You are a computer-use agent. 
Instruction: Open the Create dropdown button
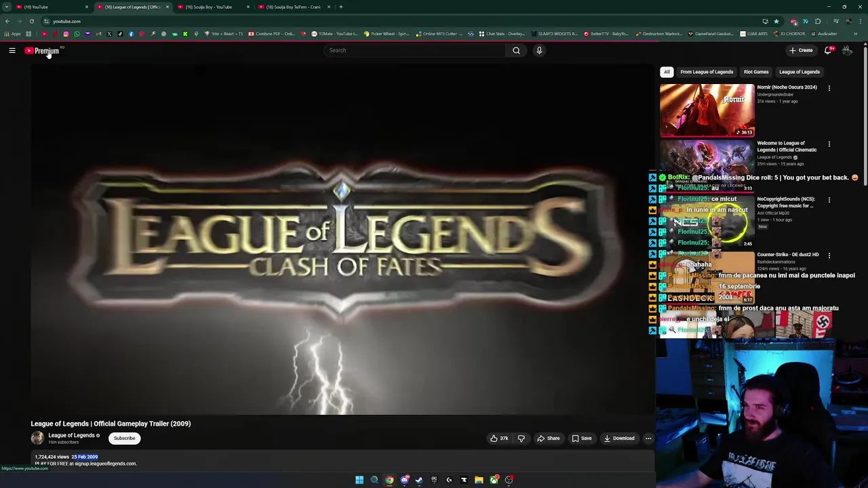(x=801, y=50)
